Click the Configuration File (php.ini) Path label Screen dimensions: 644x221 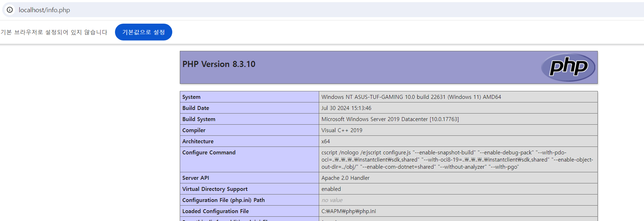tap(224, 200)
